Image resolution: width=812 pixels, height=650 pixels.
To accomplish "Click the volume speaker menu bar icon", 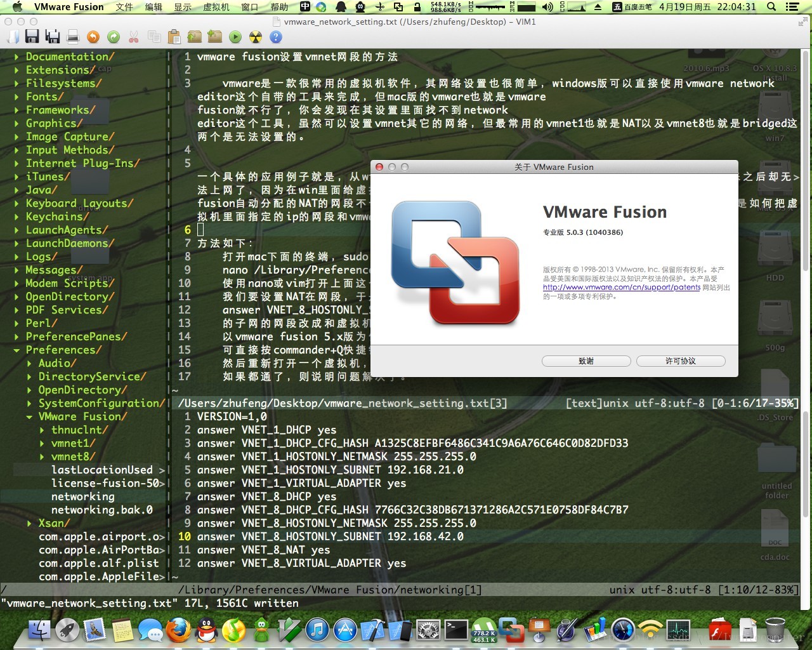I will [x=547, y=7].
